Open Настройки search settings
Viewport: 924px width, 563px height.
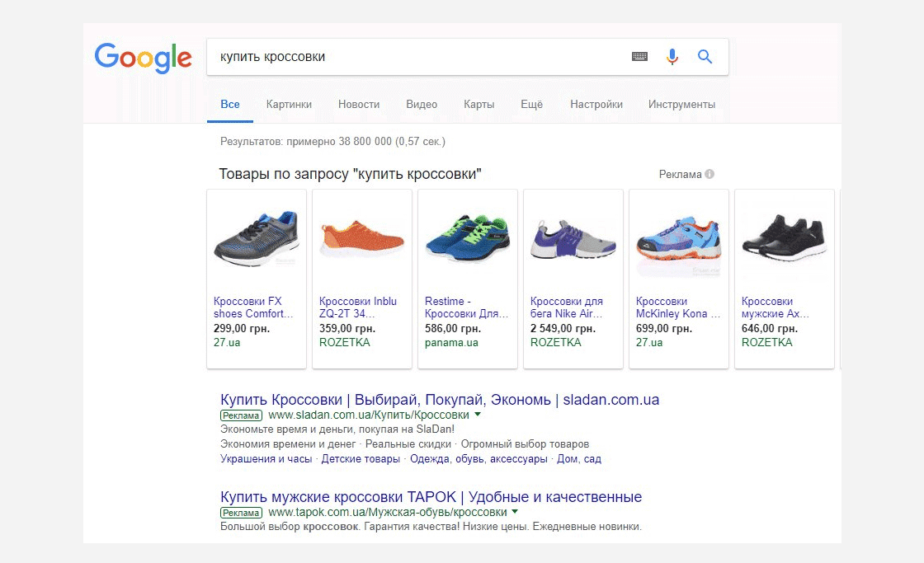596,104
